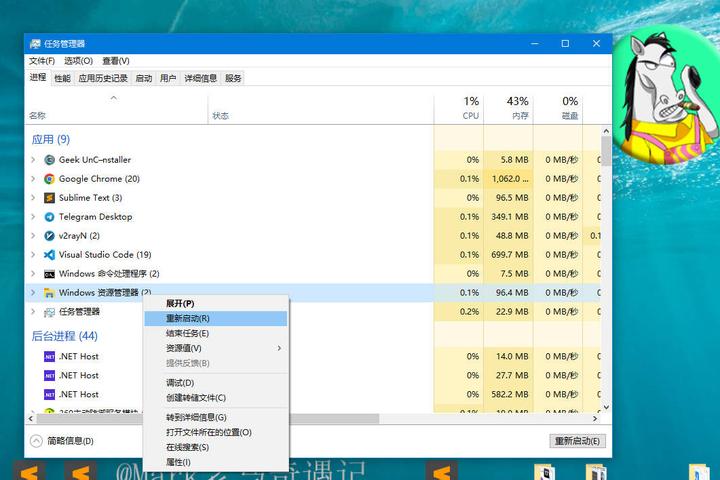Click the 699.7 MB memory cell

tap(508, 254)
